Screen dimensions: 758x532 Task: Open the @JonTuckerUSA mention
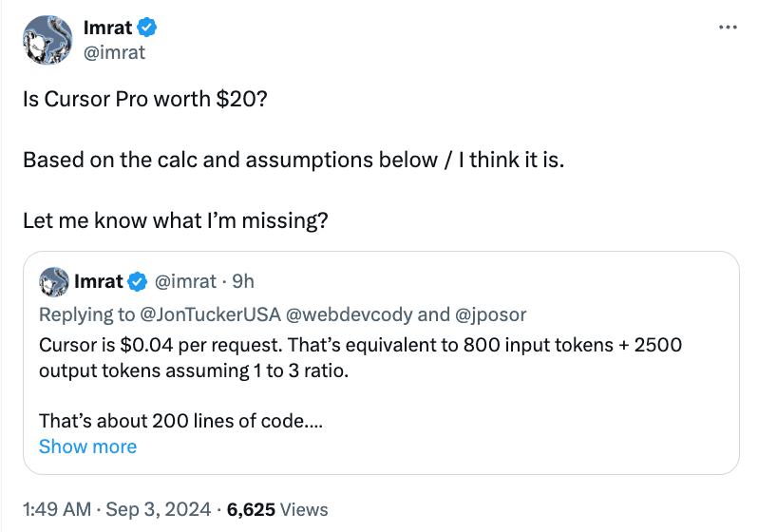(x=210, y=314)
